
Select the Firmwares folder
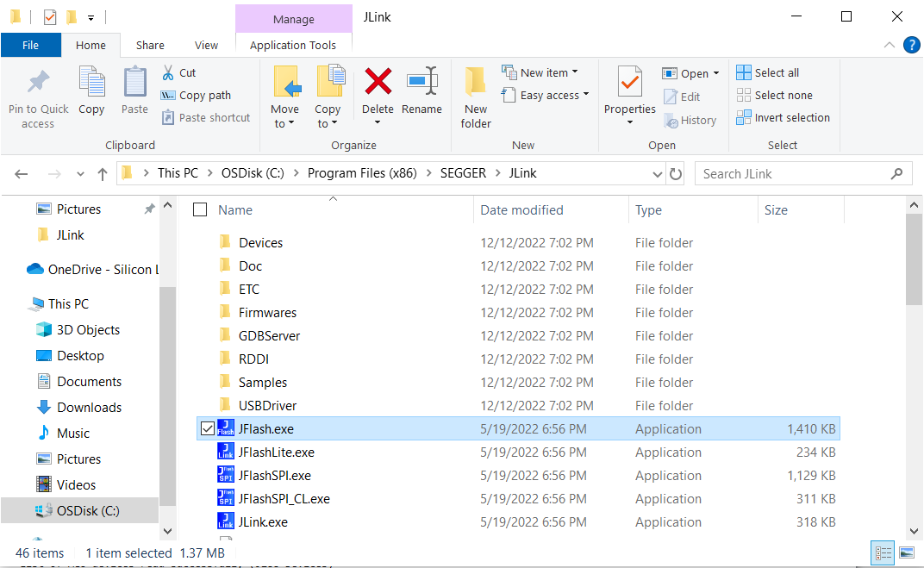(x=267, y=312)
